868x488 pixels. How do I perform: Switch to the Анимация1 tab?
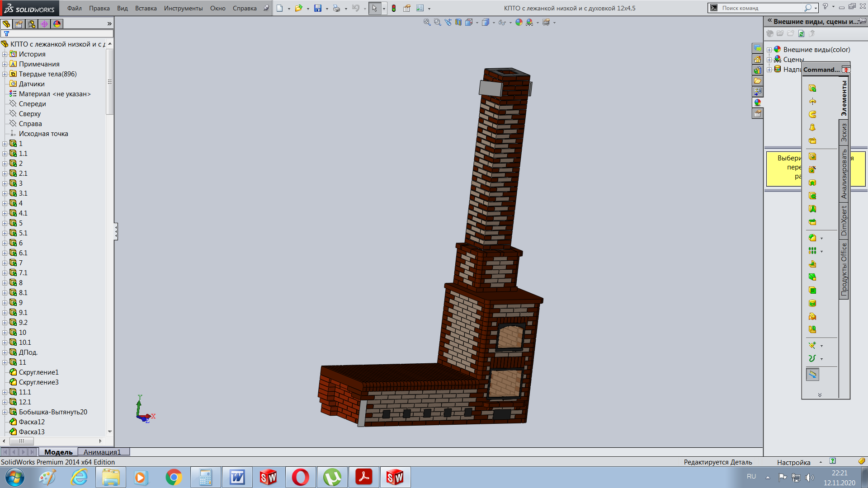coord(102,452)
